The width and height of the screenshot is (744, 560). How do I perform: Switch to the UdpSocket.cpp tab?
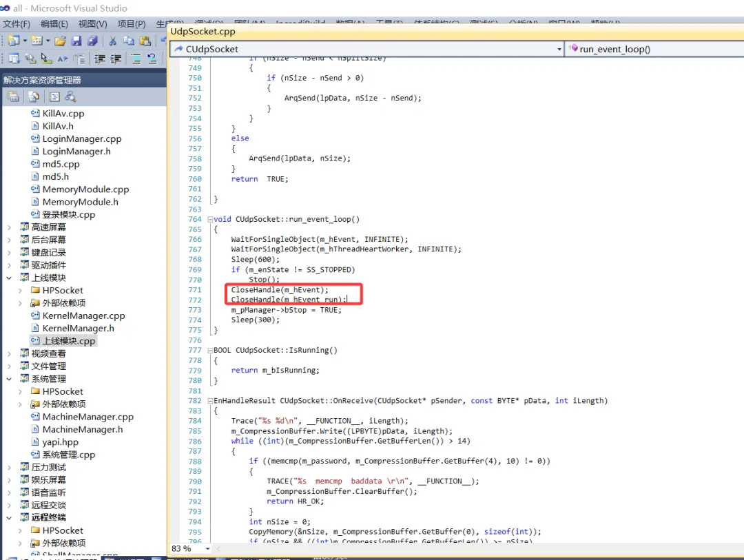point(203,31)
